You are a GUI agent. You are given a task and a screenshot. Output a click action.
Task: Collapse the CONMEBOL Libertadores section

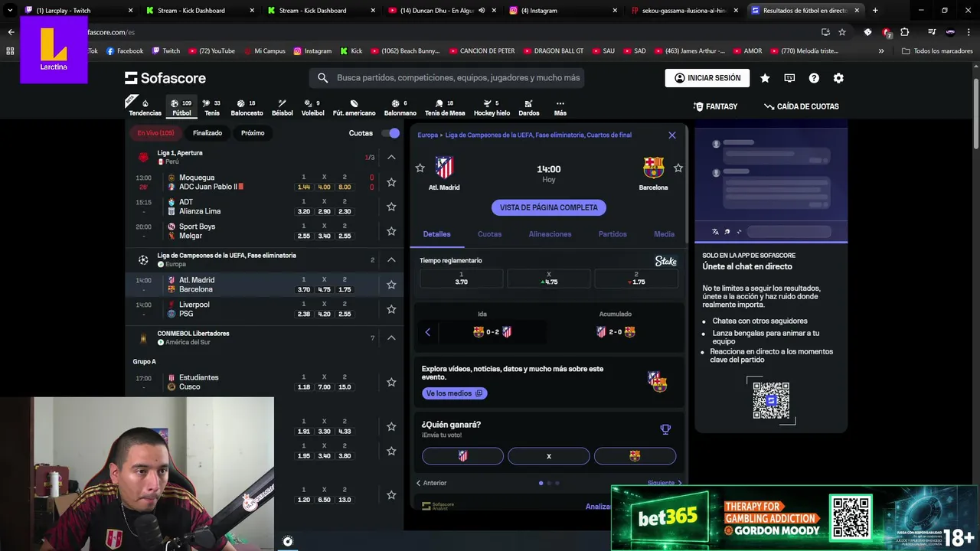391,337
